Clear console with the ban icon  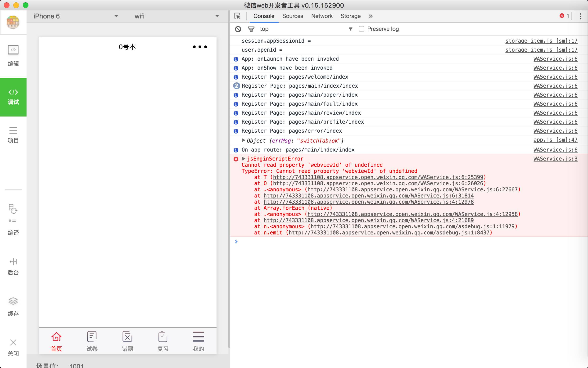(238, 29)
